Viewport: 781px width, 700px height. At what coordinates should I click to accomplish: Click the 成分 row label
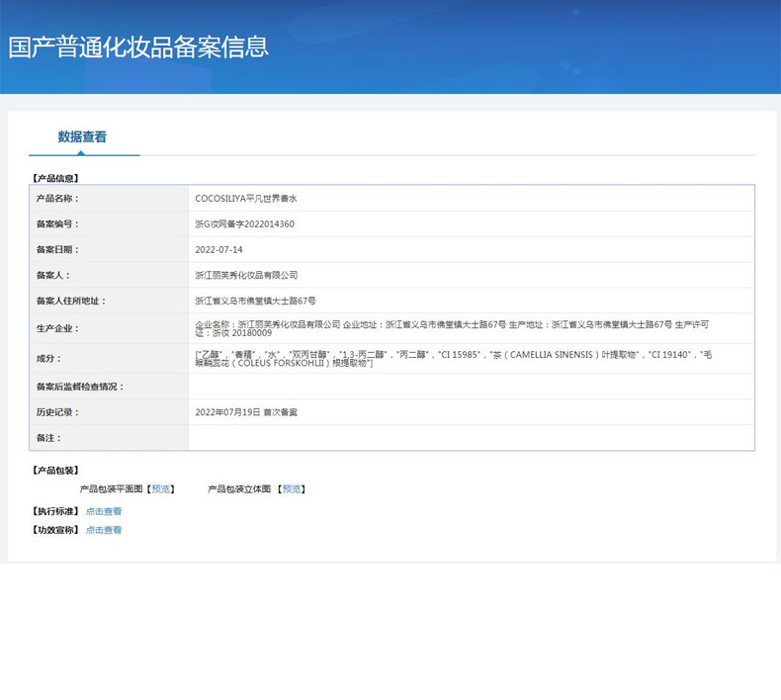48,358
